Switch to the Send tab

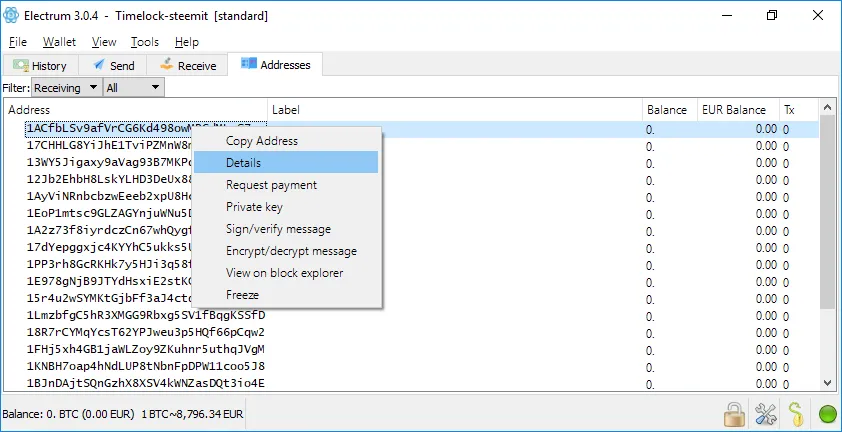tap(113, 66)
